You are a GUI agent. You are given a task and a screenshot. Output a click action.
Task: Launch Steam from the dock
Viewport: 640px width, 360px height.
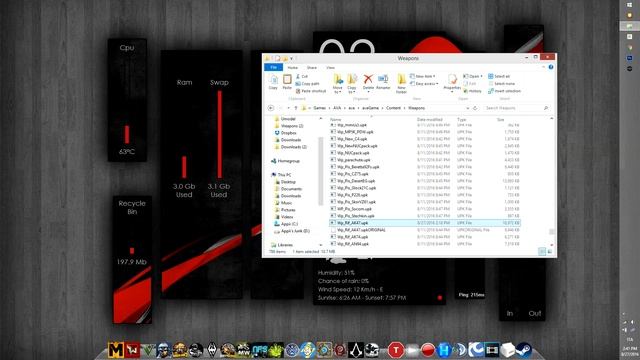click(x=524, y=350)
